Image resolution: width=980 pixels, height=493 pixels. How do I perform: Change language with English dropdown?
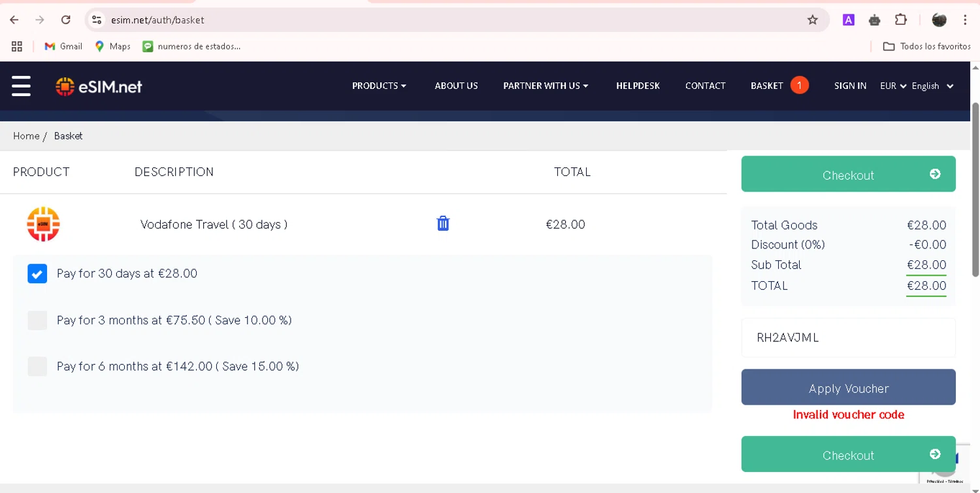click(932, 86)
